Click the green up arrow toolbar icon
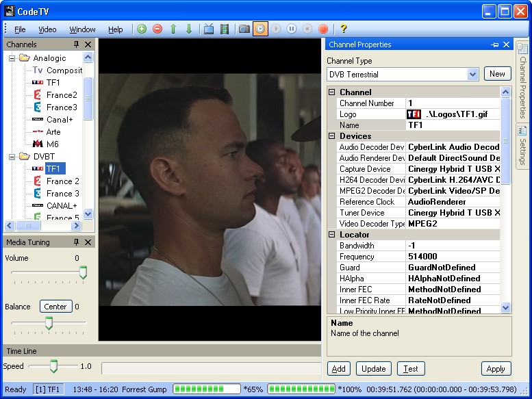The width and height of the screenshot is (532, 399). click(x=173, y=29)
